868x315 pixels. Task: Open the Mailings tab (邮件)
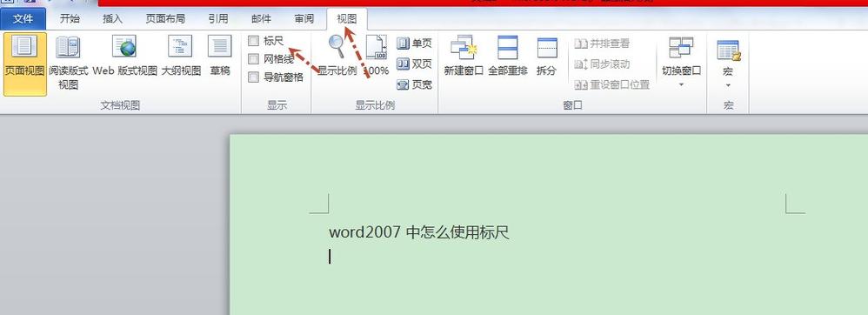261,19
